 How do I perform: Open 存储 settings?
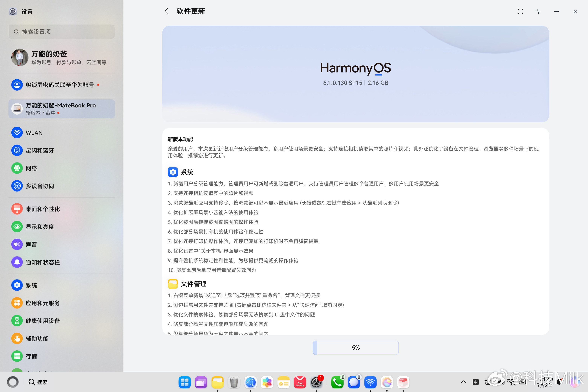(x=62, y=356)
